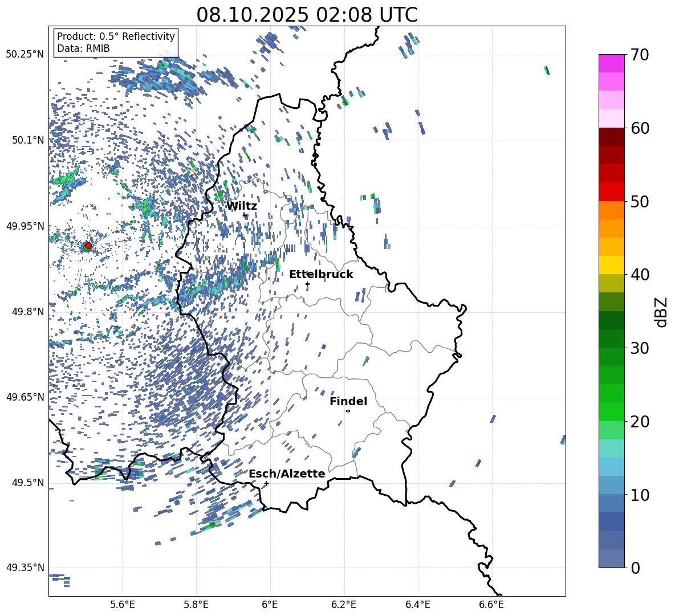Click the 70 colorbar tick label
The image size is (675, 616).
pyautogui.click(x=640, y=55)
